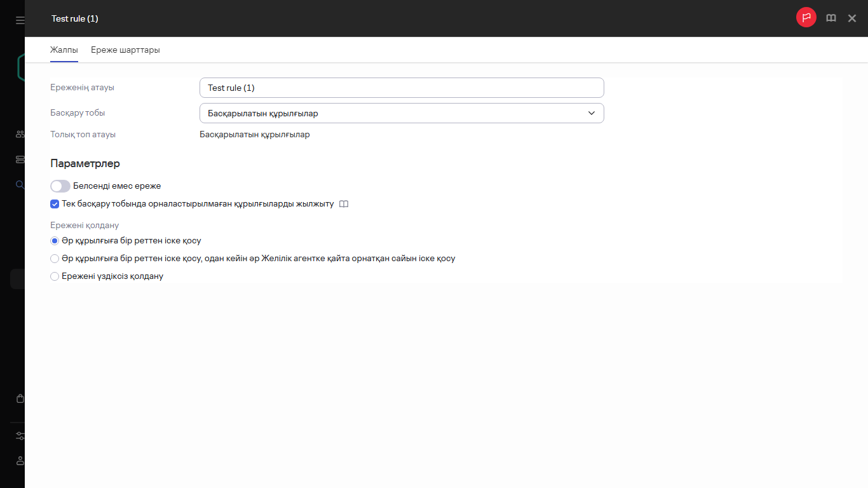Click the 'Ереженің атауы' text field

click(x=401, y=88)
